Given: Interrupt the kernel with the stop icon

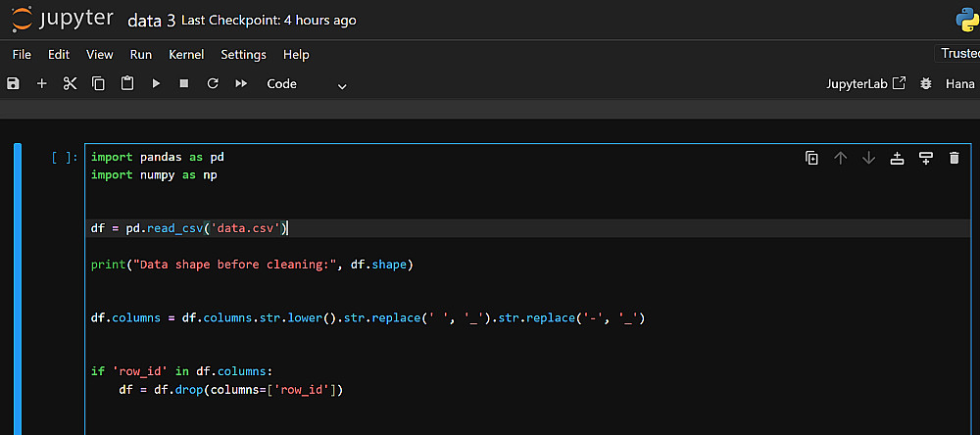Looking at the screenshot, I should pos(183,84).
